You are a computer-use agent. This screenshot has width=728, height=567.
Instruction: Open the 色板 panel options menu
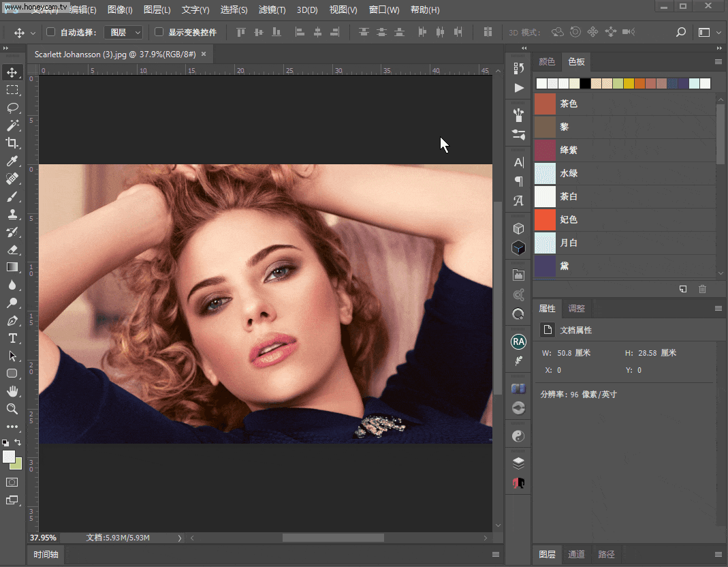click(x=718, y=62)
